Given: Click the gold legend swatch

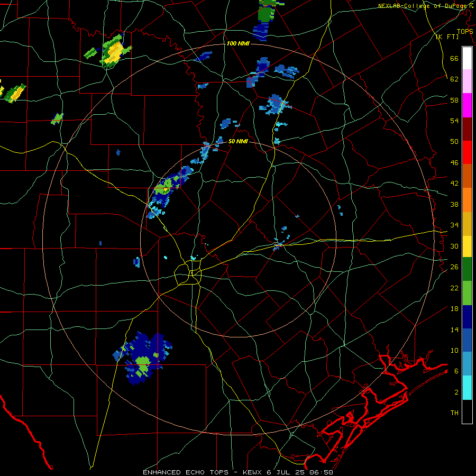Looking at the screenshot, I should tap(467, 224).
